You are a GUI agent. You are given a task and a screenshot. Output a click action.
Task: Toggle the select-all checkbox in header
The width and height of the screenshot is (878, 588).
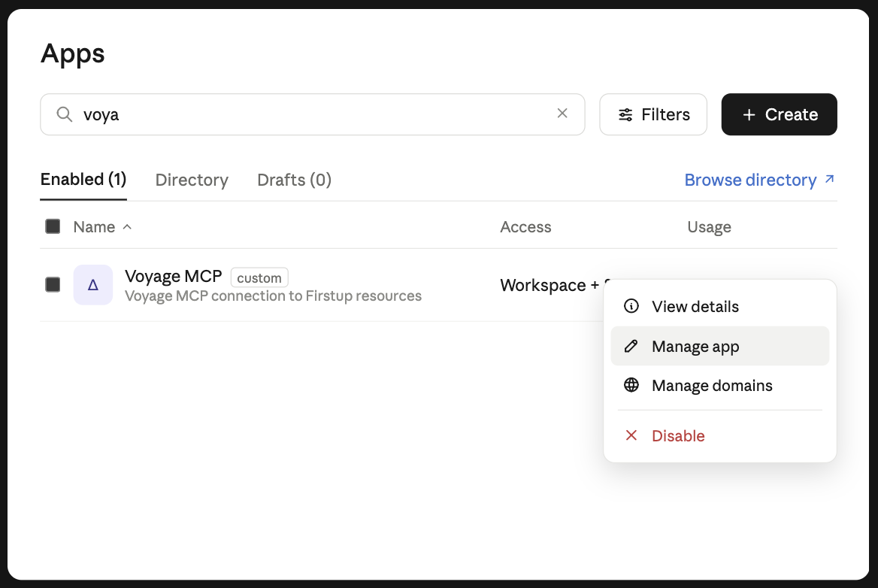(53, 226)
